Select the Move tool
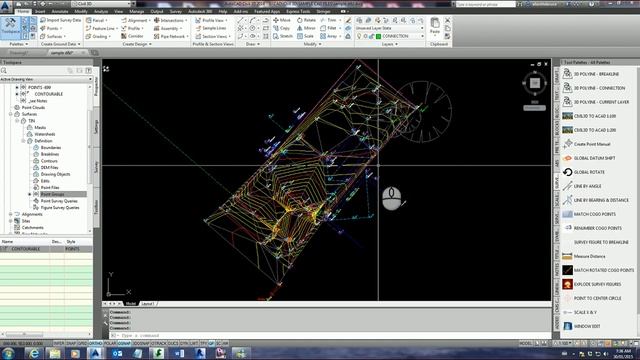 pyautogui.click(x=282, y=20)
